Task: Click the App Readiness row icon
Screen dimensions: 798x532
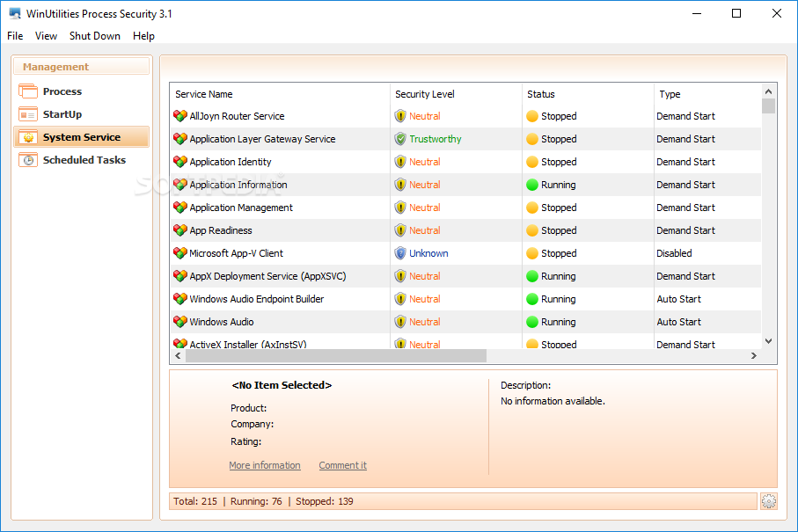Action: pyautogui.click(x=180, y=230)
